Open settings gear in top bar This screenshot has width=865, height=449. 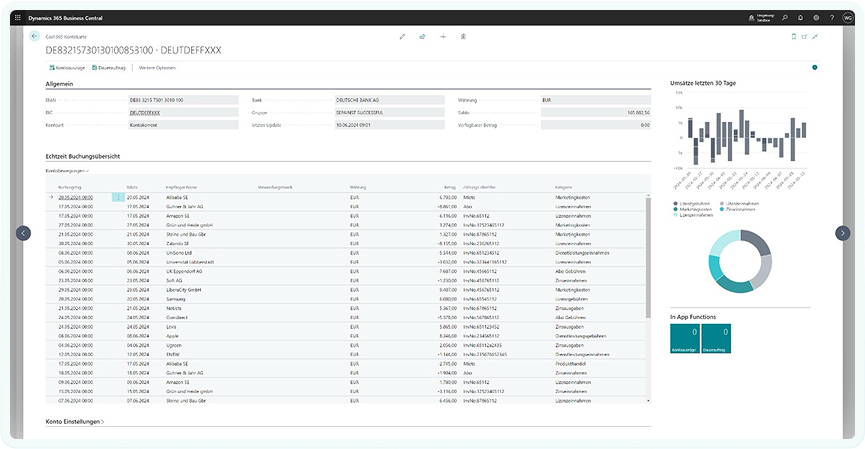click(816, 18)
